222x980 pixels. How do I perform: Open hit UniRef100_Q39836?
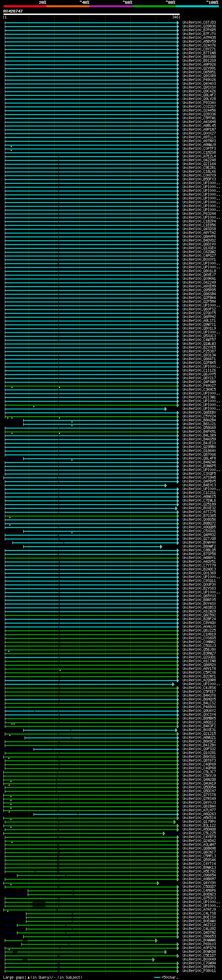[199, 26]
